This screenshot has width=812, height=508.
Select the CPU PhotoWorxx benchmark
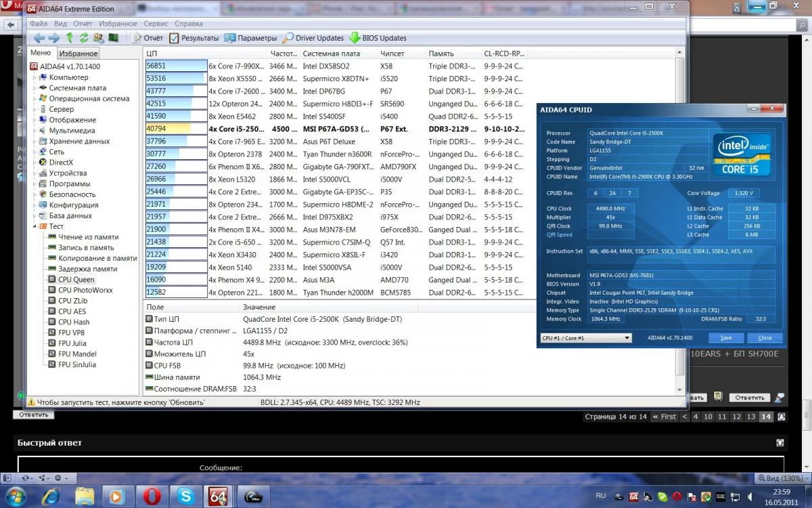(x=85, y=290)
